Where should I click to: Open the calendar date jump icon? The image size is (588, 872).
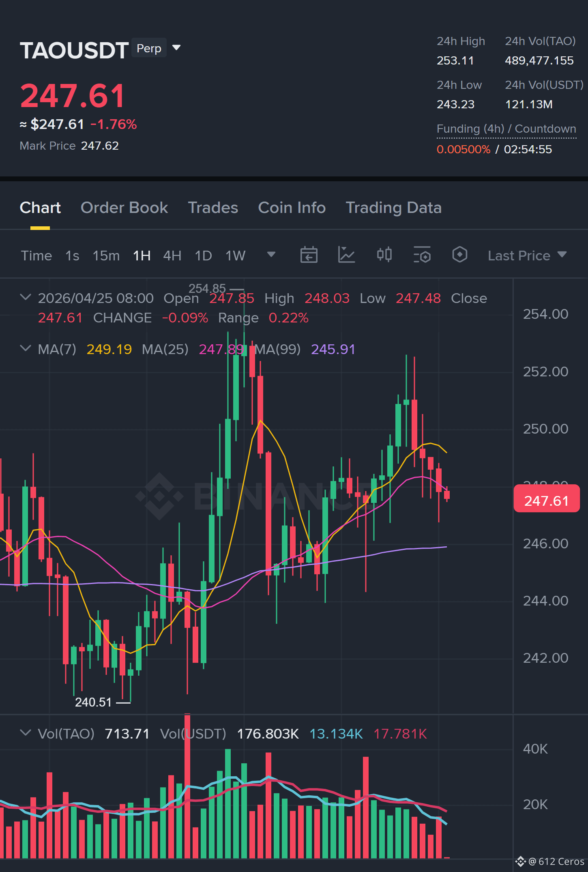pyautogui.click(x=309, y=255)
